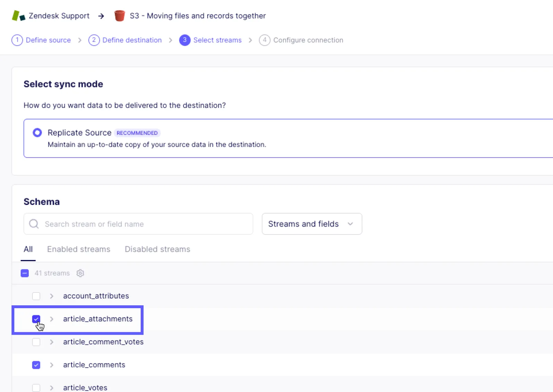Uncheck the article_attachments stream checkbox

pyautogui.click(x=36, y=319)
